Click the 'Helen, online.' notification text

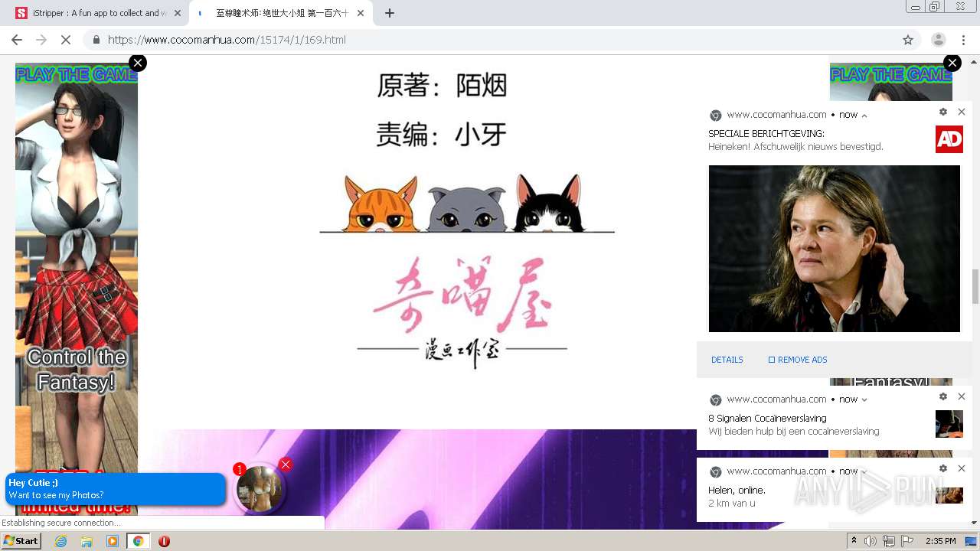[737, 491]
